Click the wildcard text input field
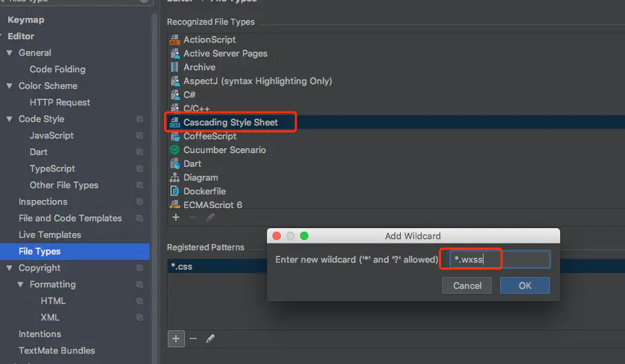 tap(499, 260)
